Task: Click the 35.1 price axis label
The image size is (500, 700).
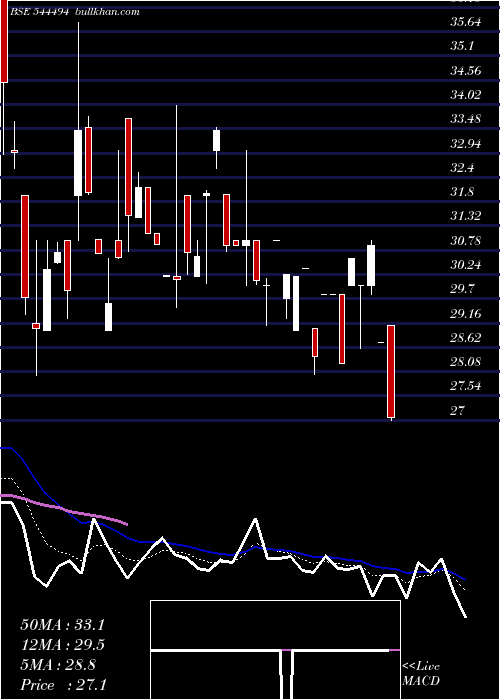Action: coord(461,46)
